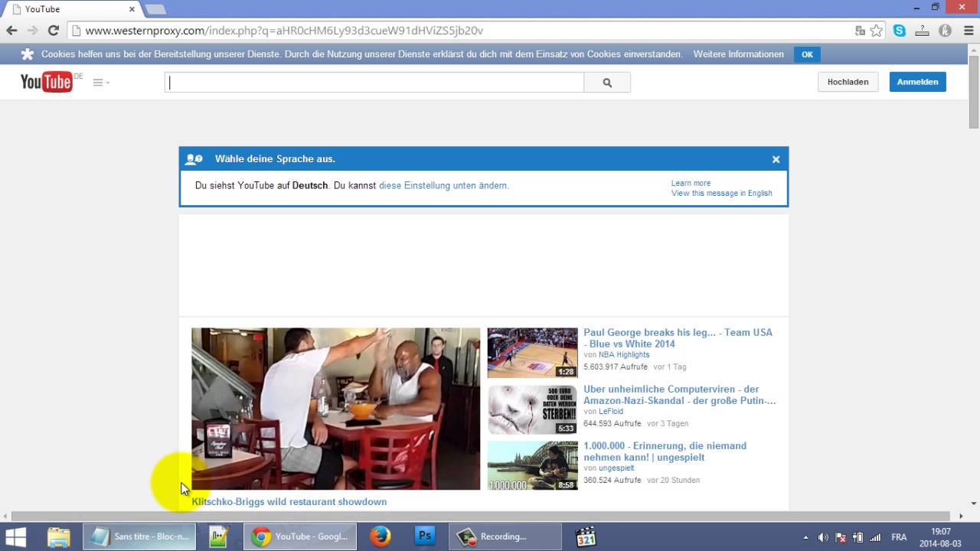Screen dimensions: 980x551
Task: Open the Klitschko-Briggs featured video thumbnail
Action: [x=335, y=409]
